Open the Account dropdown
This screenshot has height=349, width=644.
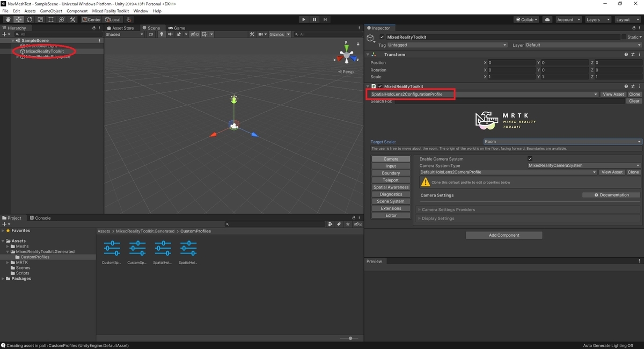coord(568,19)
